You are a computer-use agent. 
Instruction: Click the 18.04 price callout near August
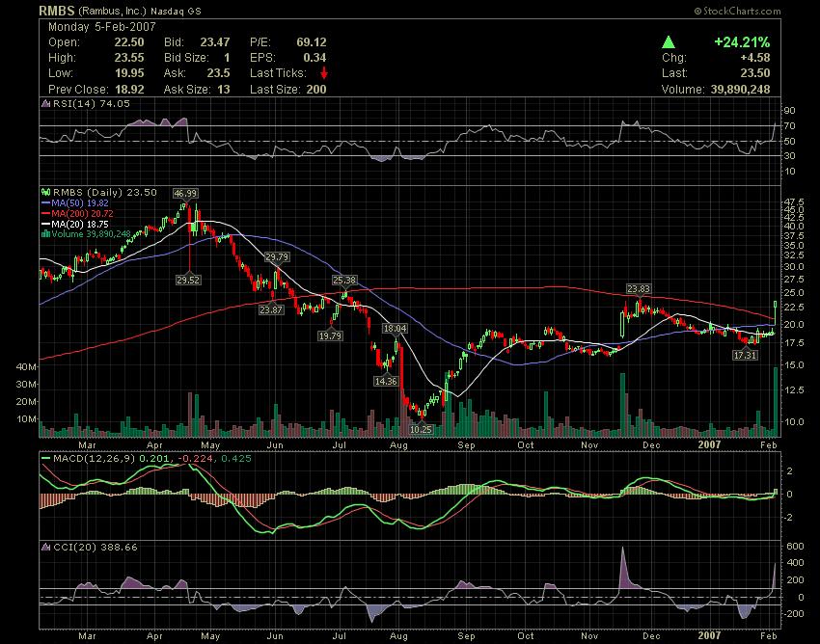pyautogui.click(x=395, y=329)
